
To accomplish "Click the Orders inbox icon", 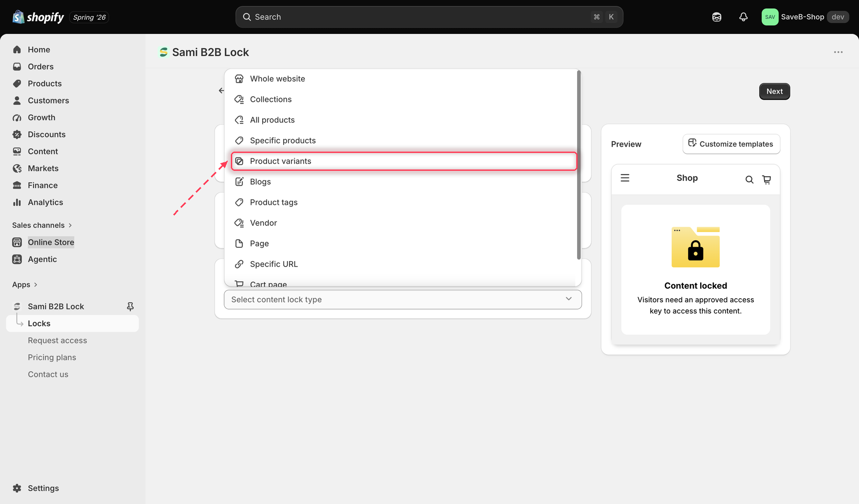I will [x=17, y=67].
